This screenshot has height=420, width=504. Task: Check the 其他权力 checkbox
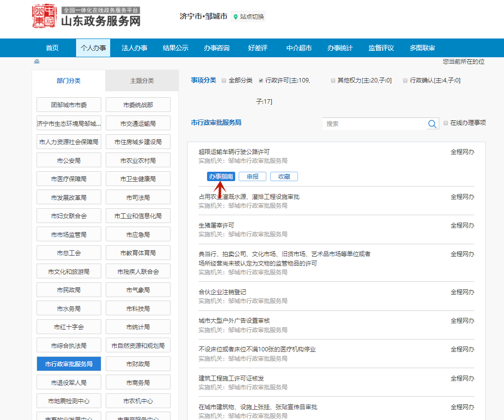point(333,80)
